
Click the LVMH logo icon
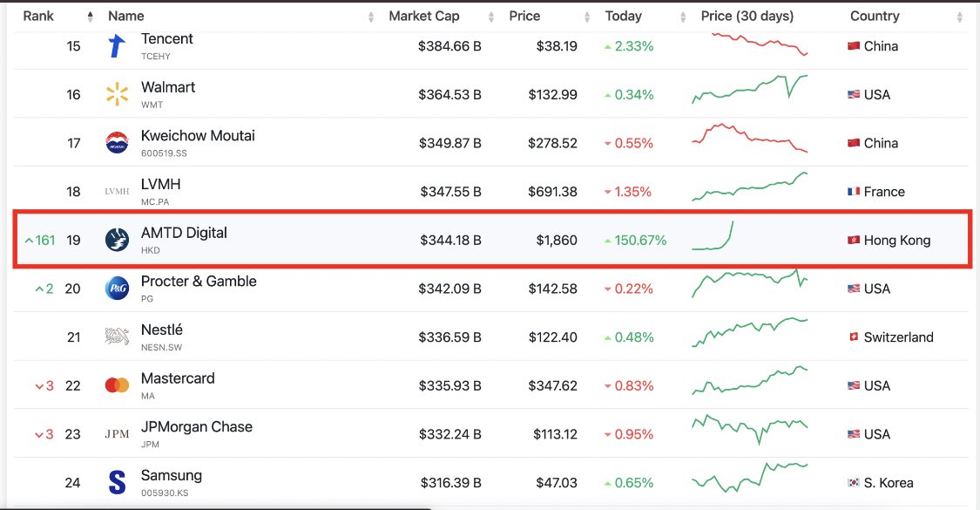point(117,192)
